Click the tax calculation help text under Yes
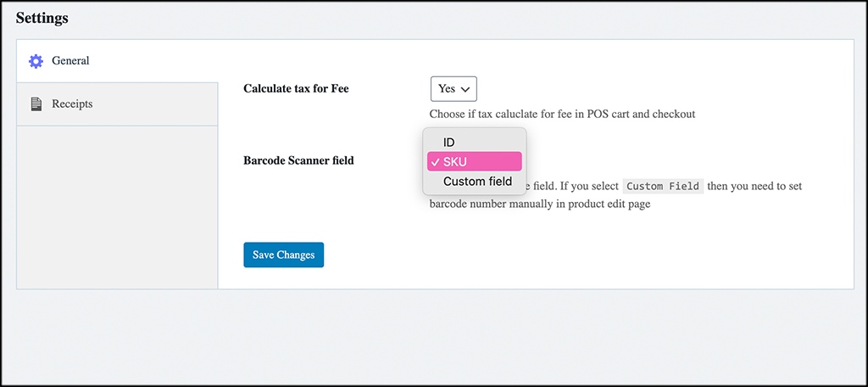868x387 pixels. pos(562,114)
